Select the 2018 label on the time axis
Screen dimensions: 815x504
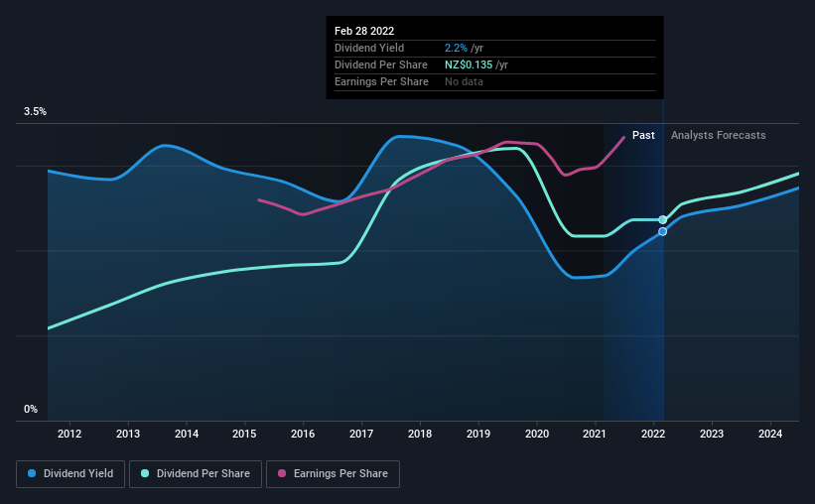click(x=420, y=434)
